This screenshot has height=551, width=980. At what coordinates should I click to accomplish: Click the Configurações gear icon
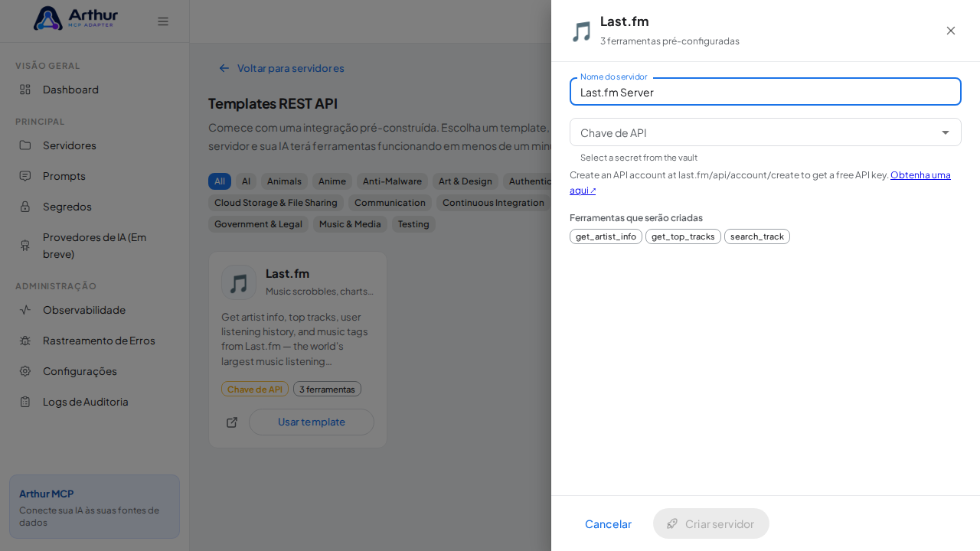(x=25, y=371)
